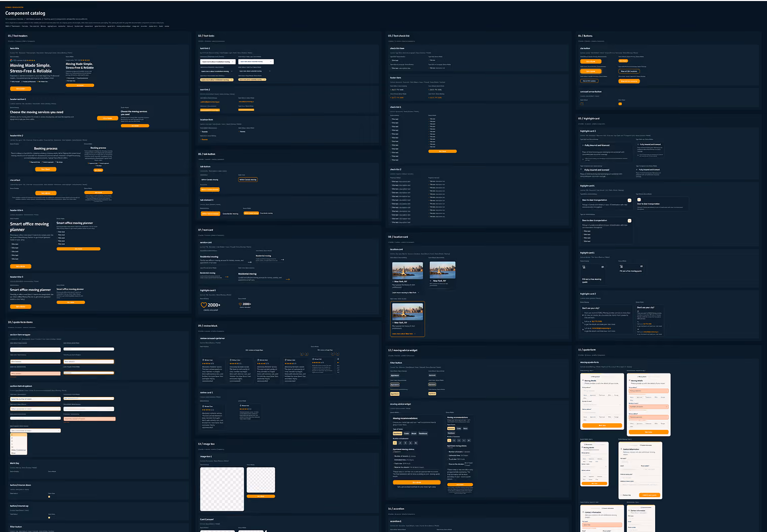The image size is (767, 532).
Task: Click the '08 / location-card' section title
Action: (x=398, y=237)
